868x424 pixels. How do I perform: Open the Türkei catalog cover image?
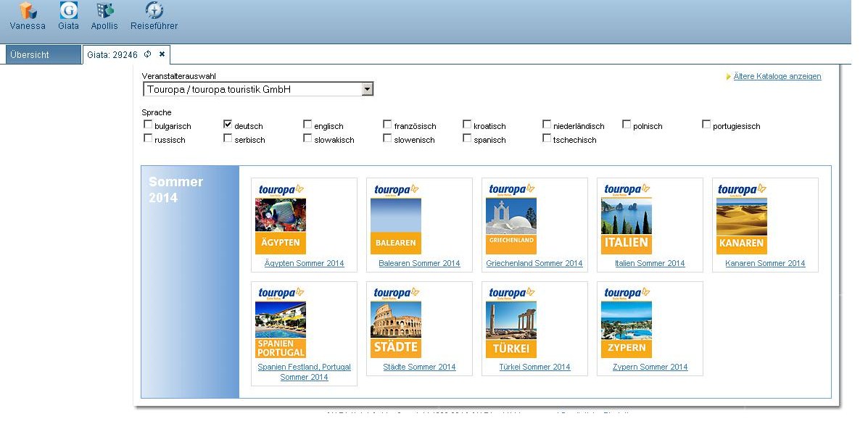pos(511,322)
